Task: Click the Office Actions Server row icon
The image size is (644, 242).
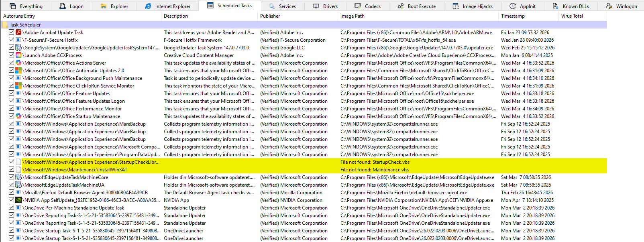Action: point(18,63)
